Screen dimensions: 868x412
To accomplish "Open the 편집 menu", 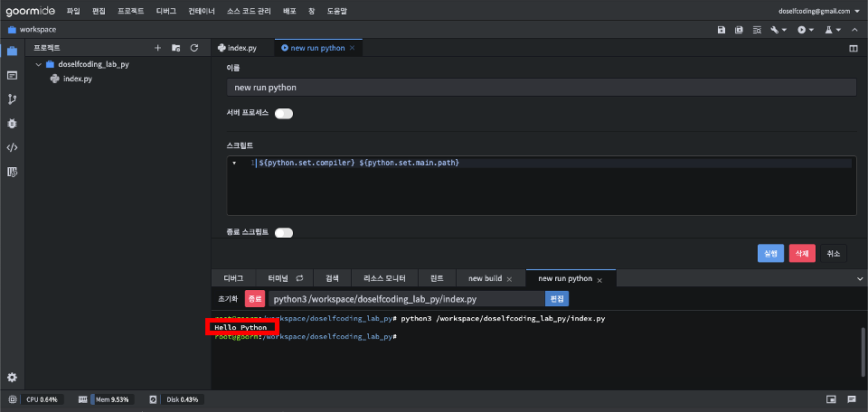I will 99,11.
